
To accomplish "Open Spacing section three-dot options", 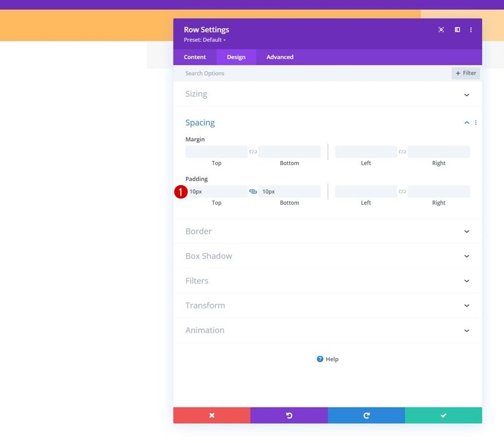I will coord(476,123).
